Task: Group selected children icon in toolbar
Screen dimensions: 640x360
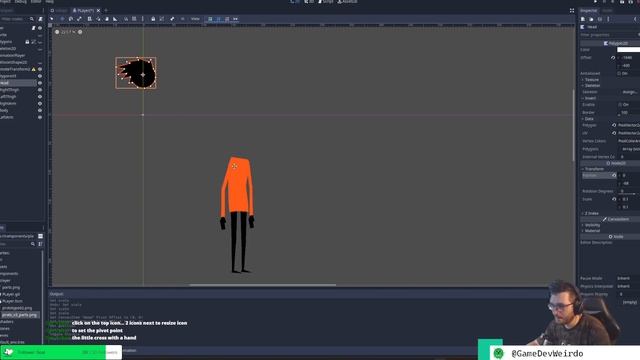Action: 162,19
